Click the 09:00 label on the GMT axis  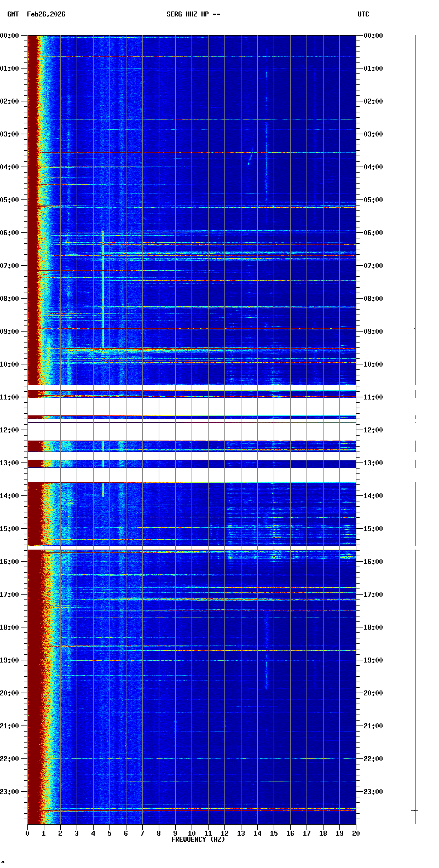[10, 332]
